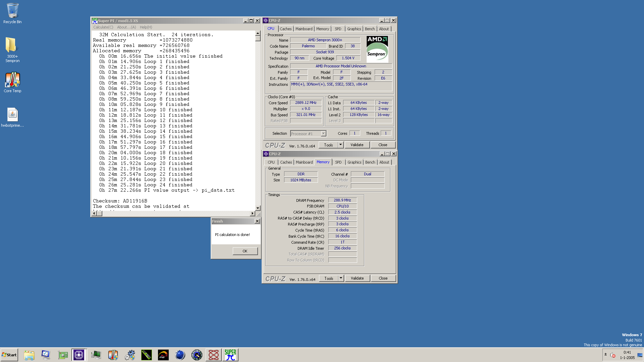Viewport: 644px width, 362px height.
Task: Open the red atom taskbar icon
Action: click(214, 355)
